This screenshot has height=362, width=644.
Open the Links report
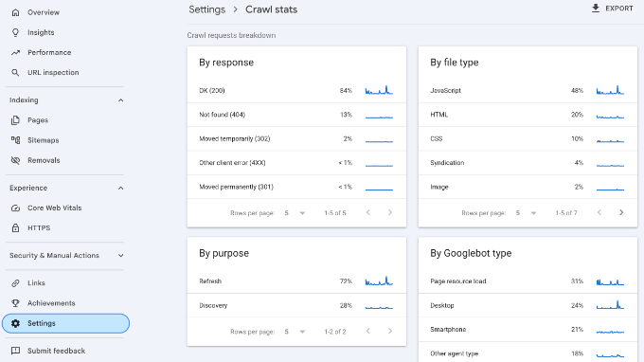tap(65, 283)
